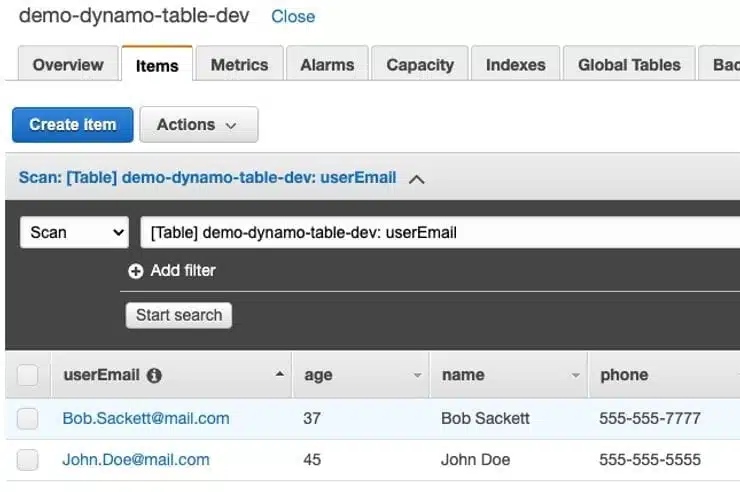Open the John.Doe@mail.com item link

pyautogui.click(x=136, y=459)
